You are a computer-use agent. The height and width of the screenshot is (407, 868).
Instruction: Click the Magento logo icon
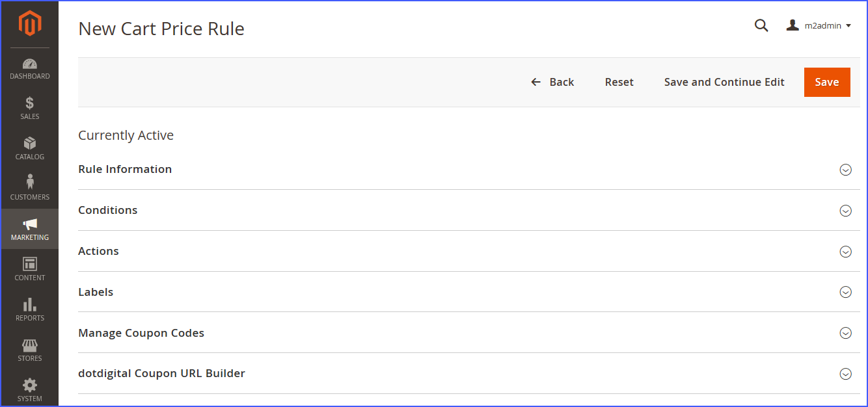tap(30, 24)
